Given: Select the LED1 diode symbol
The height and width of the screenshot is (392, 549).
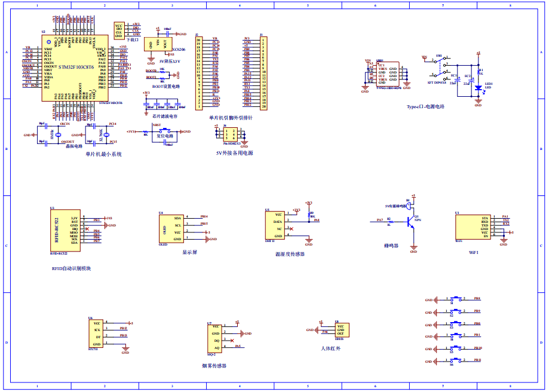Looking at the screenshot, I should [x=478, y=88].
